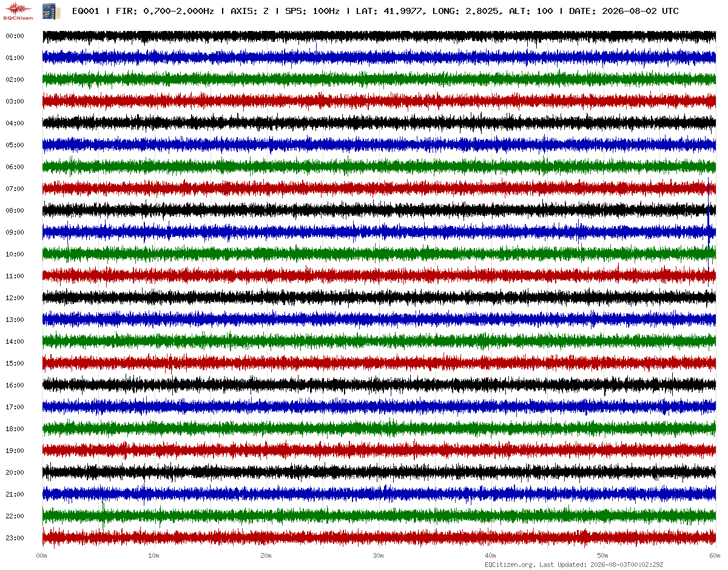Screen dimensions: 728x570
Task: Select the 11:00 hour label
Action: coord(15,276)
